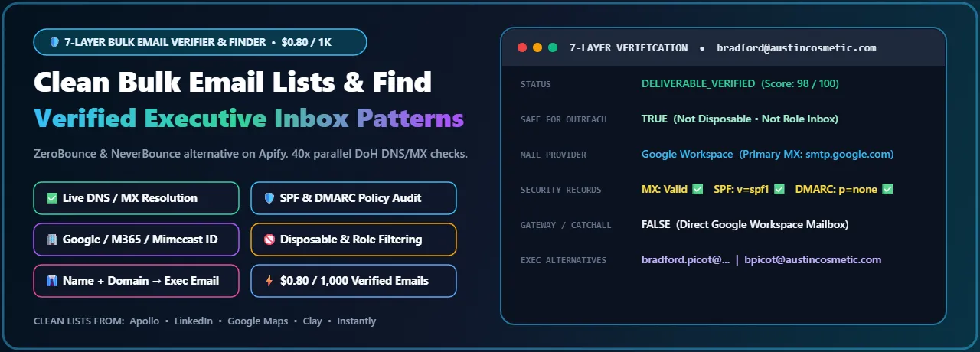Click the 7-Layer Bulk Email Verifier badge
The image size is (980, 352).
coord(200,42)
